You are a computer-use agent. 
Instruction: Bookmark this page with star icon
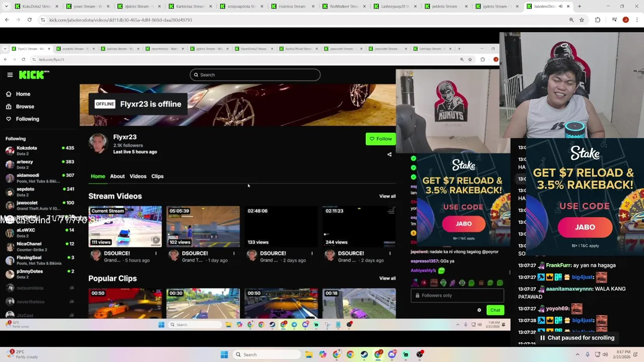(x=582, y=20)
